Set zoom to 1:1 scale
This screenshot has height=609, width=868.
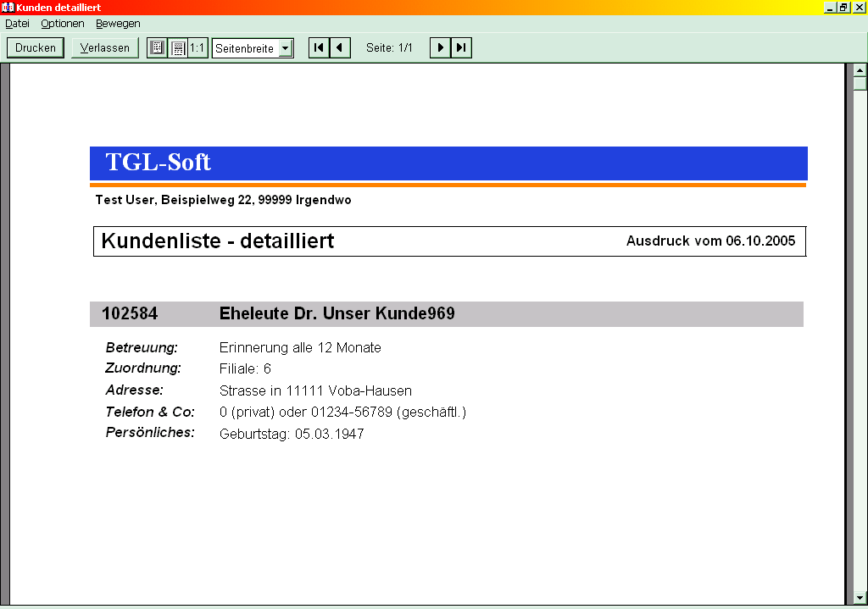[x=198, y=47]
